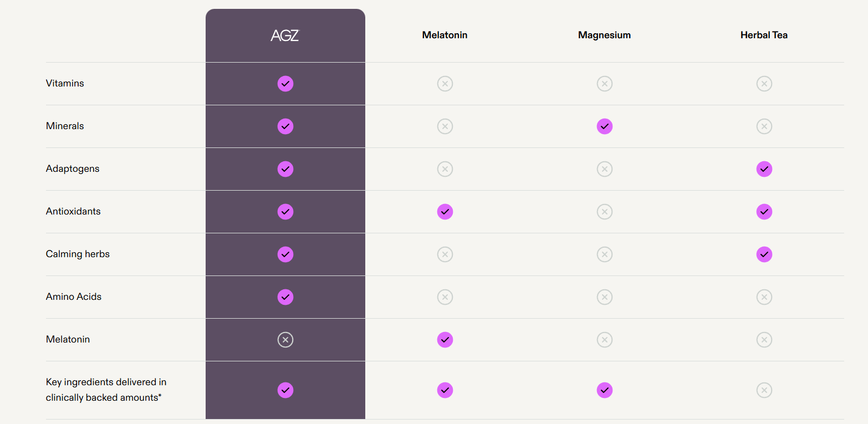The width and height of the screenshot is (868, 424).
Task: Click the AGZ checkmark for Vitamins
Action: pyautogui.click(x=285, y=84)
